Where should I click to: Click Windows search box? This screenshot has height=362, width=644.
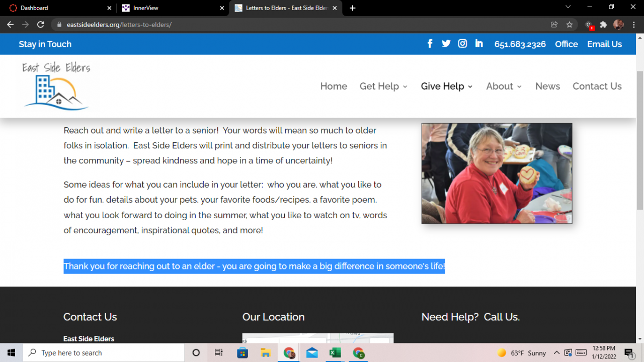tap(104, 352)
